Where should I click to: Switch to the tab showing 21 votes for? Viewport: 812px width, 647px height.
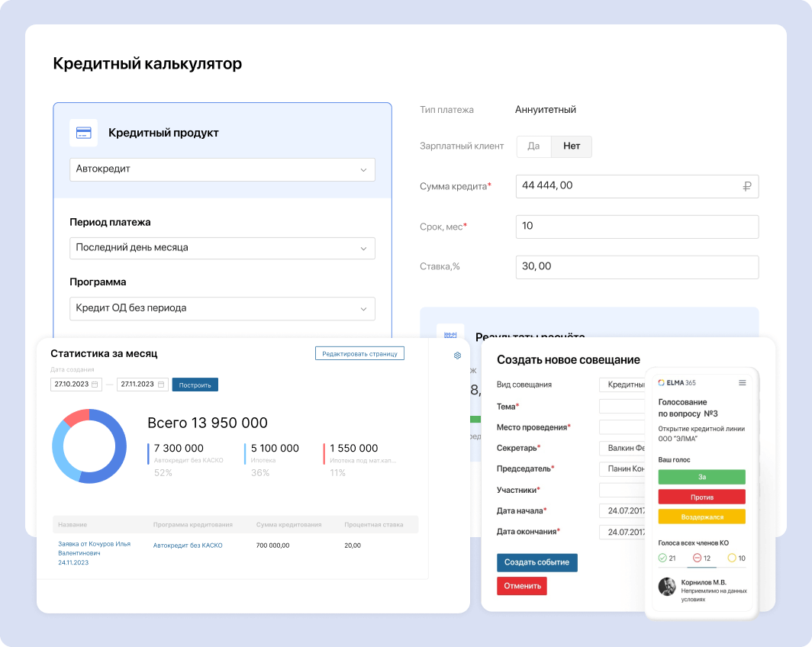pyautogui.click(x=666, y=558)
